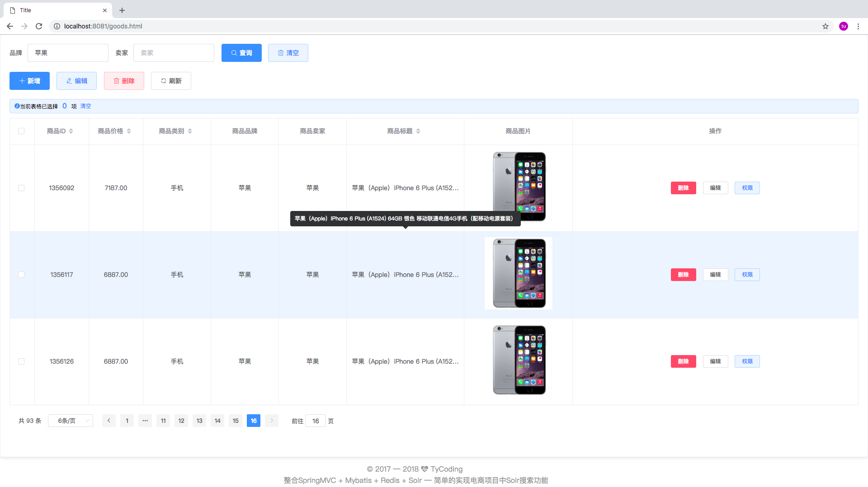Viewport: 868px width, 487px height.
Task: Click price cell 7187.00
Action: click(116, 188)
